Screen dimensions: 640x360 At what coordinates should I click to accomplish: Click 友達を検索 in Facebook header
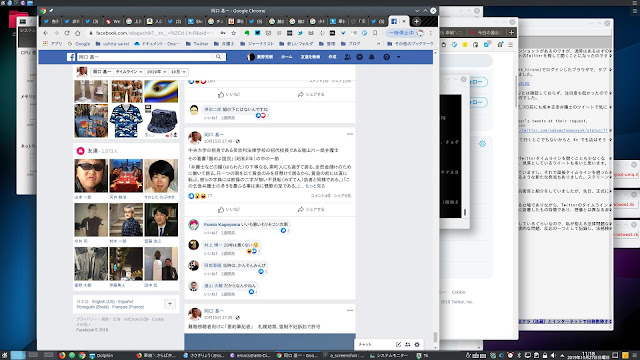310,57
